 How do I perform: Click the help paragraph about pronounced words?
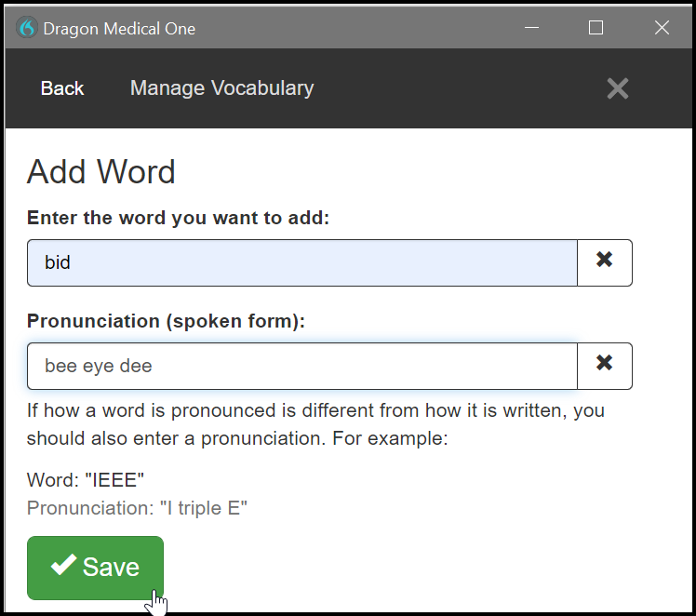point(315,424)
